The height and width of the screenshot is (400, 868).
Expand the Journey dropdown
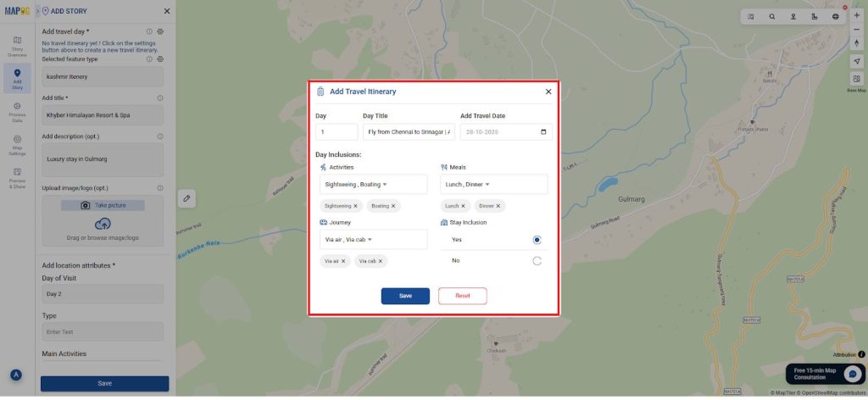pos(374,240)
